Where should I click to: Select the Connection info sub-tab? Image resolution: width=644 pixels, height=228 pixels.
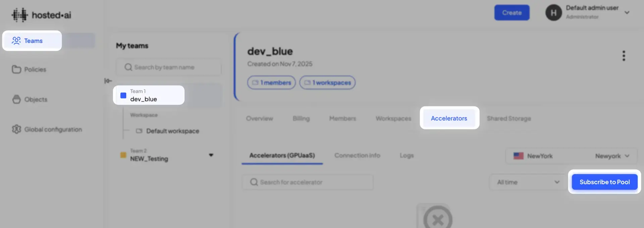point(357,155)
